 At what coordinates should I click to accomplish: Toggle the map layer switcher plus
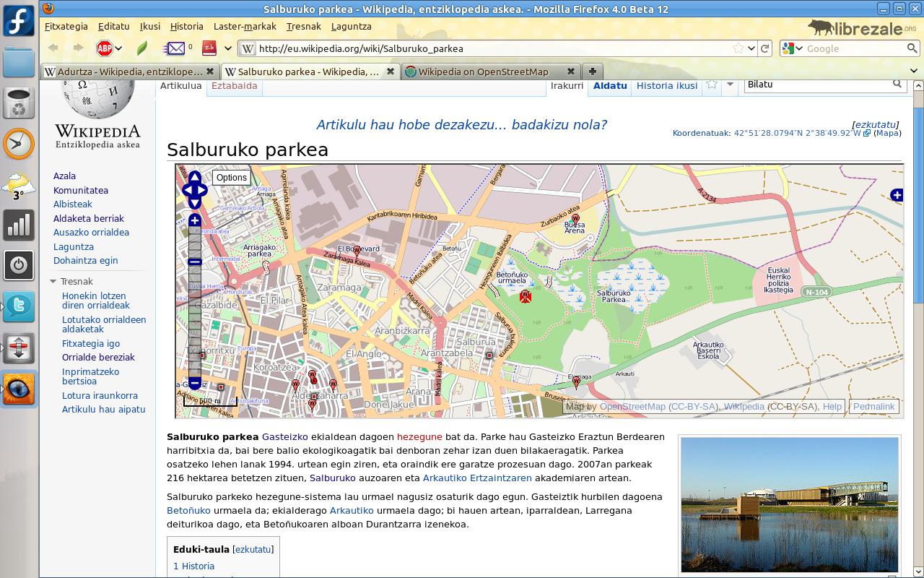point(897,195)
